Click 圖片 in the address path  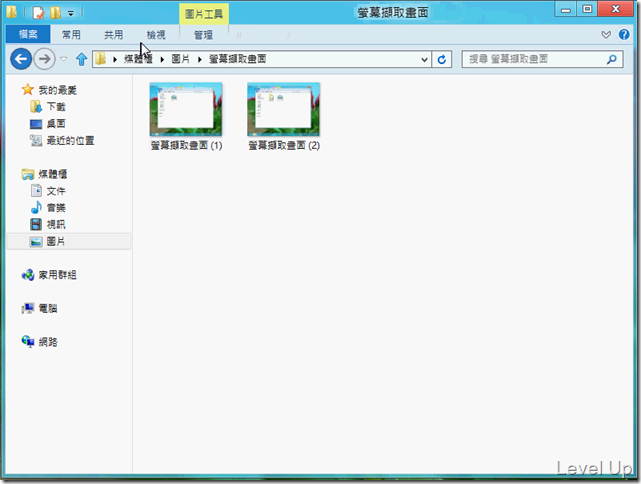180,59
